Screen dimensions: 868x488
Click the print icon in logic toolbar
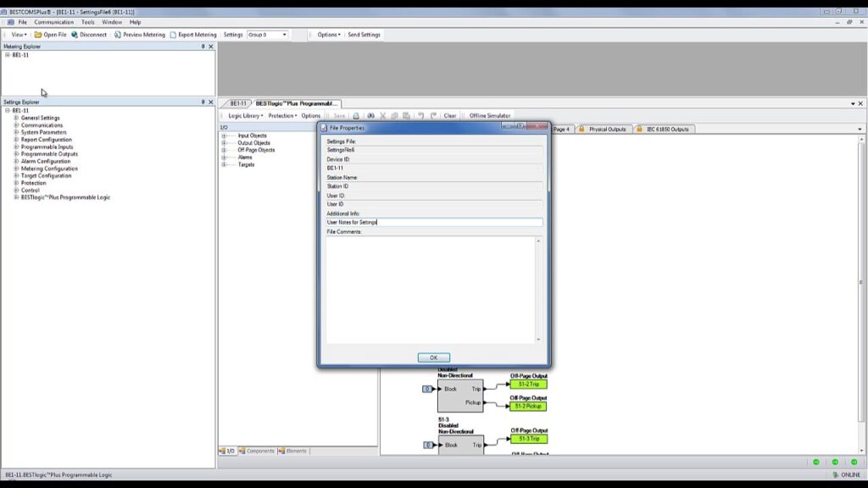point(356,115)
